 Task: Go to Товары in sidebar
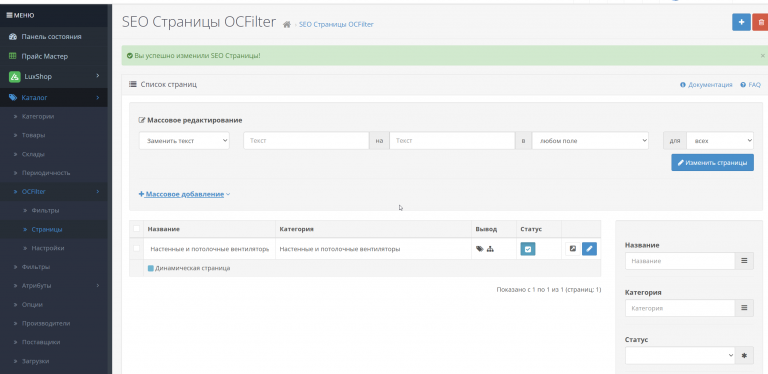coord(33,135)
